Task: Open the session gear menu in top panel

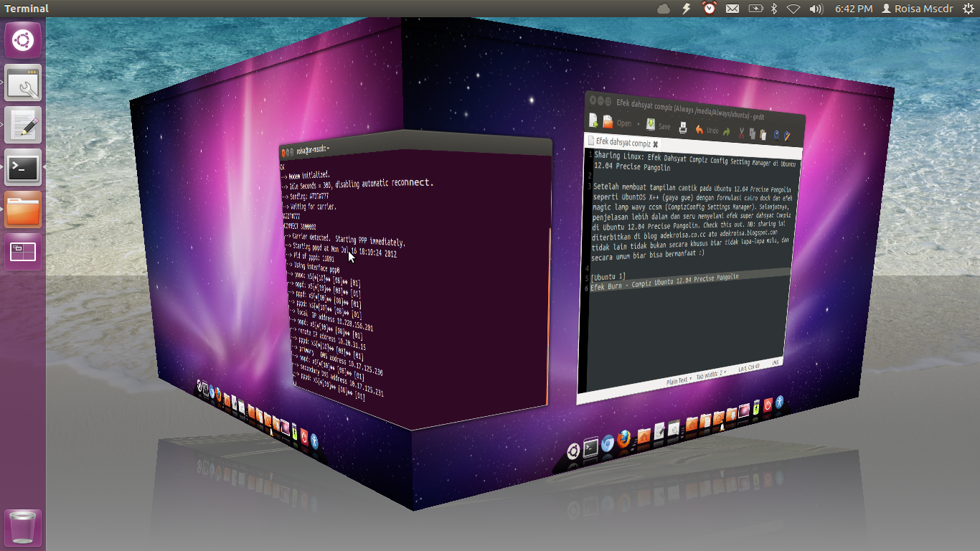Action: [968, 9]
